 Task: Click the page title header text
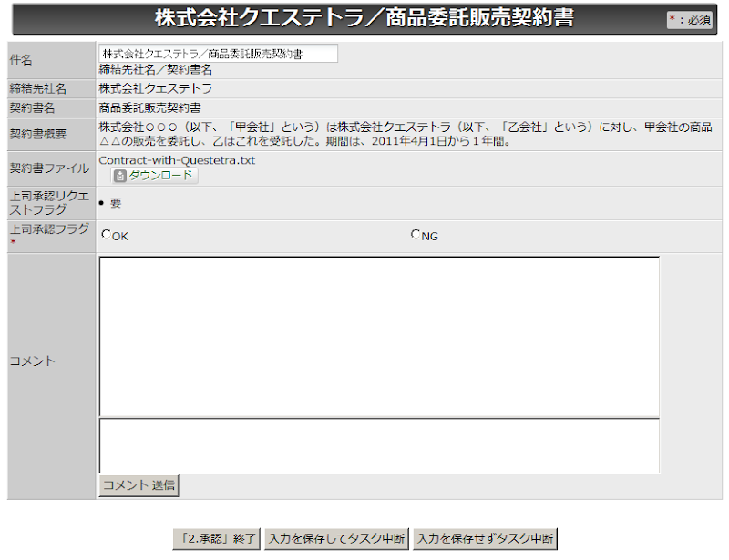(364, 18)
